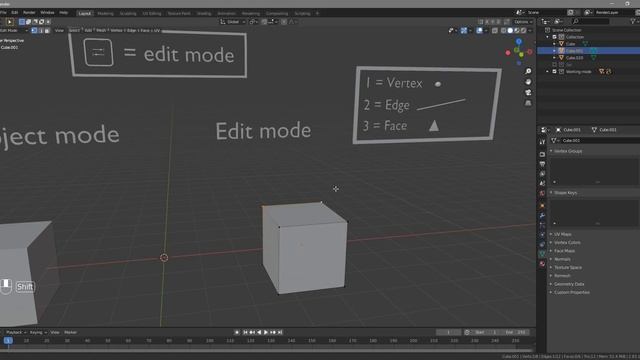Toggle viewport gizmos button
Image resolution: width=640 pixels, height=360 pixels.
pyautogui.click(x=464, y=31)
